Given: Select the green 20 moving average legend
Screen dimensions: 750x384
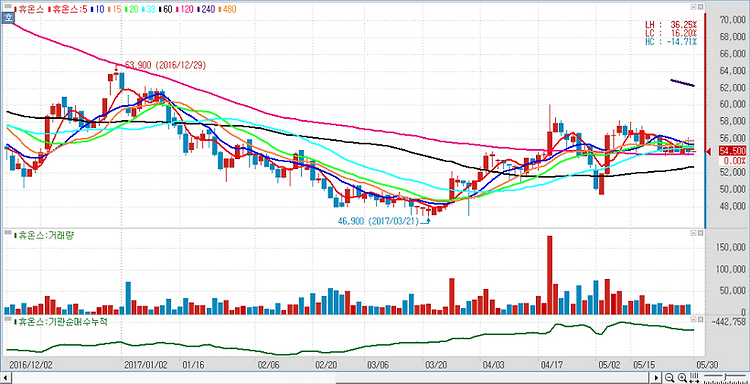Looking at the screenshot, I should (x=132, y=9).
